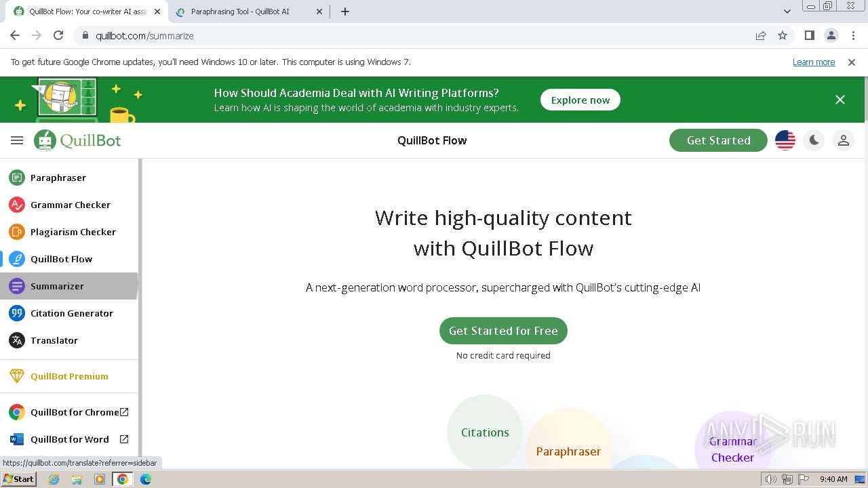The height and width of the screenshot is (488, 868).
Task: Open the Chrome profile avatar
Action: click(x=831, y=35)
